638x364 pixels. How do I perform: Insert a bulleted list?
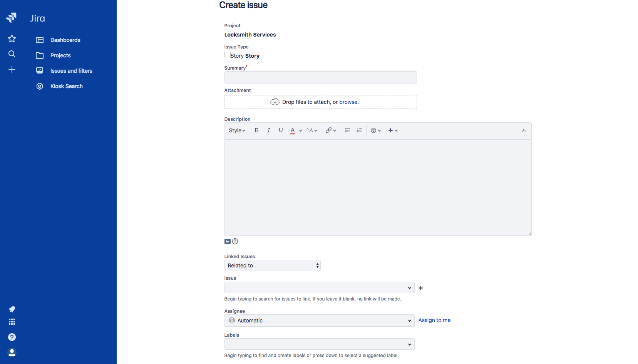tap(348, 130)
